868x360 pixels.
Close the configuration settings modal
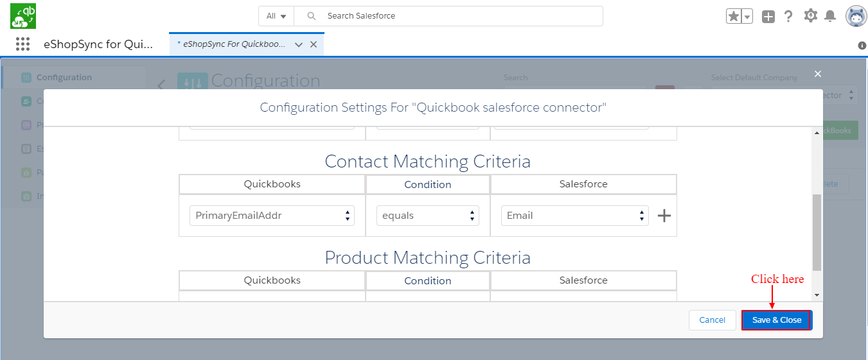[x=818, y=74]
